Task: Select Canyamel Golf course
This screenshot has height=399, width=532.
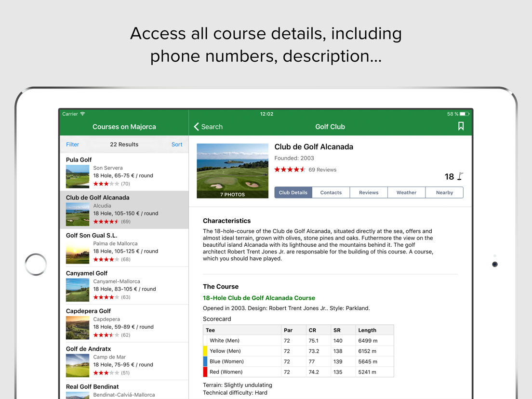Action: [x=124, y=285]
